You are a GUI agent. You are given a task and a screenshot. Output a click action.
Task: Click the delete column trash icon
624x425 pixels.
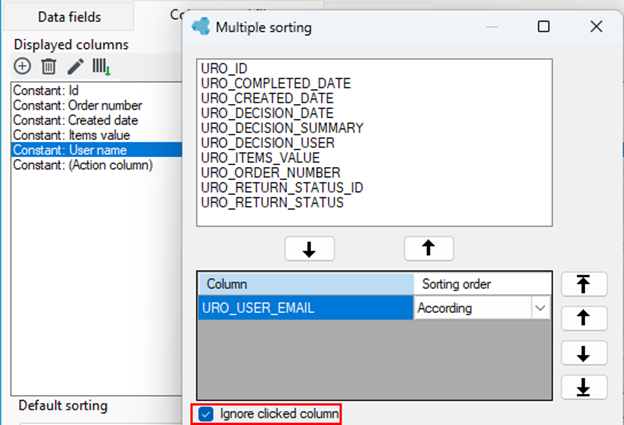coord(49,66)
